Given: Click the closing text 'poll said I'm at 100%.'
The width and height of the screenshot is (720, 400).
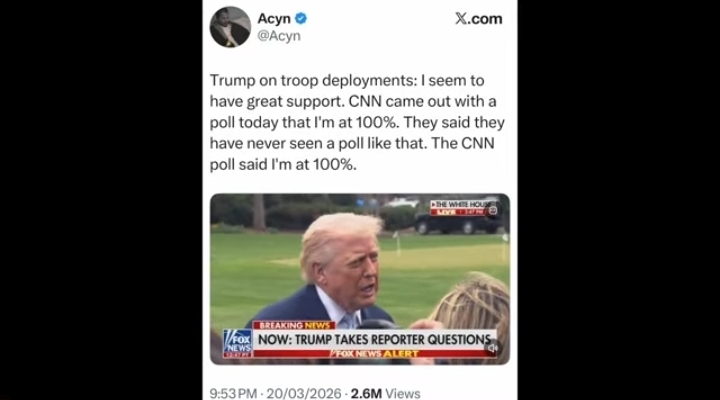Looking at the screenshot, I should [x=283, y=164].
